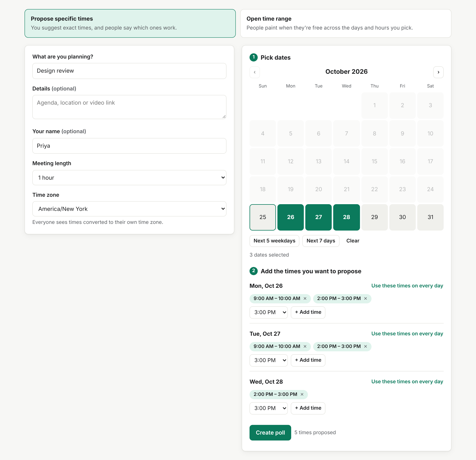
Task: Choose the Next 7 days shortcut
Action: (321, 241)
